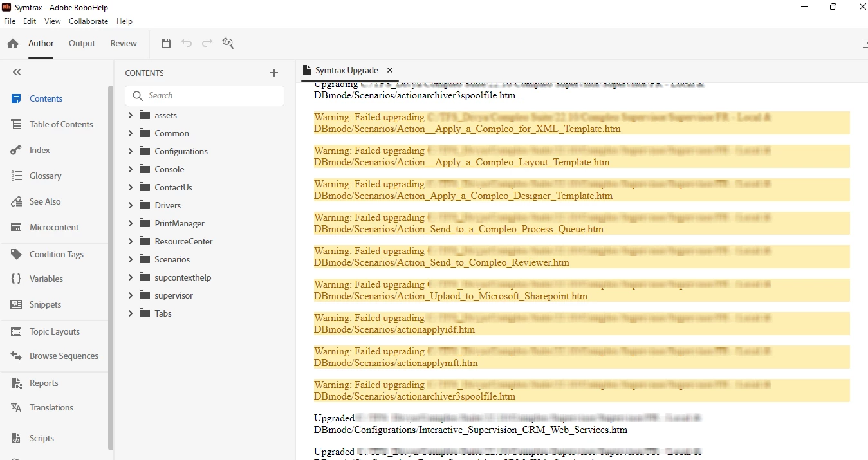Expand the Common folder
This screenshot has height=460, width=868.
pos(130,133)
